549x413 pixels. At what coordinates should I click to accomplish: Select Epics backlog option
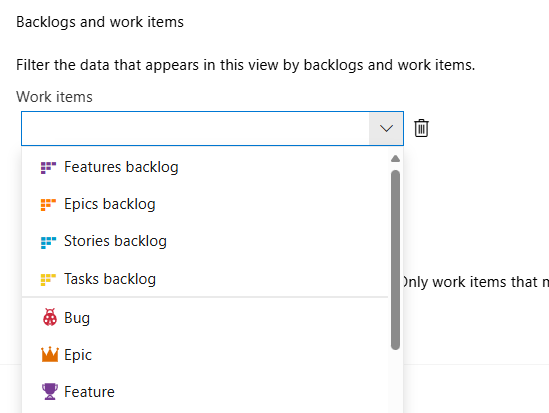click(x=205, y=204)
